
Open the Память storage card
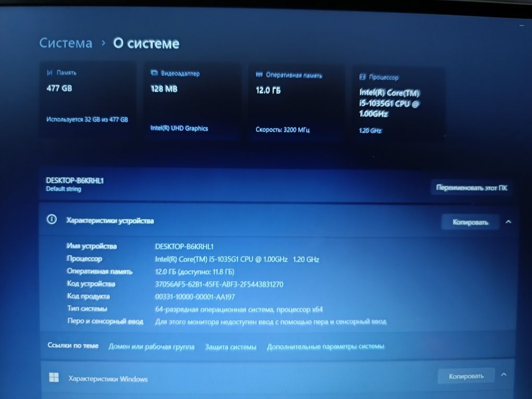(89, 99)
